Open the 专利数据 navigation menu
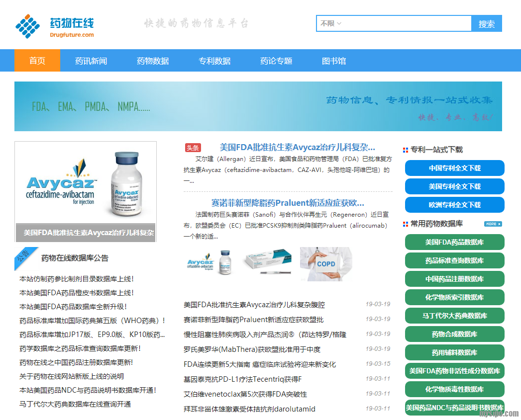The height and width of the screenshot is (420, 521). pos(214,61)
